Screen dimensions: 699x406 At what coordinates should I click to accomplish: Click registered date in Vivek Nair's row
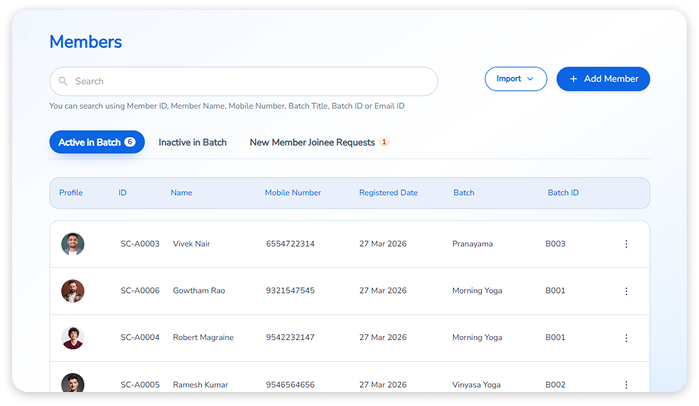tap(383, 244)
